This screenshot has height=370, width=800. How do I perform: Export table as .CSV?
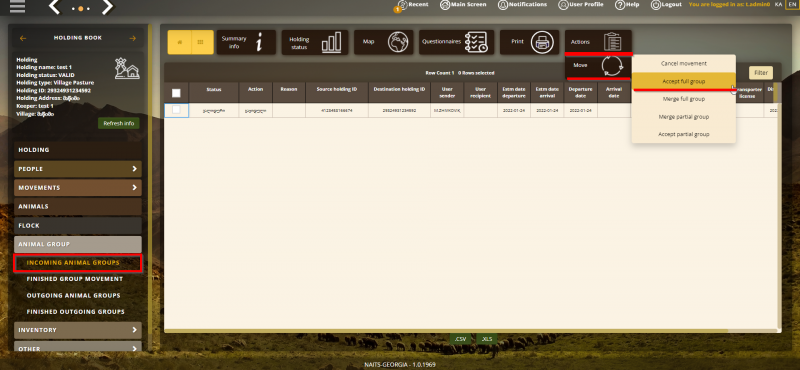(x=461, y=339)
